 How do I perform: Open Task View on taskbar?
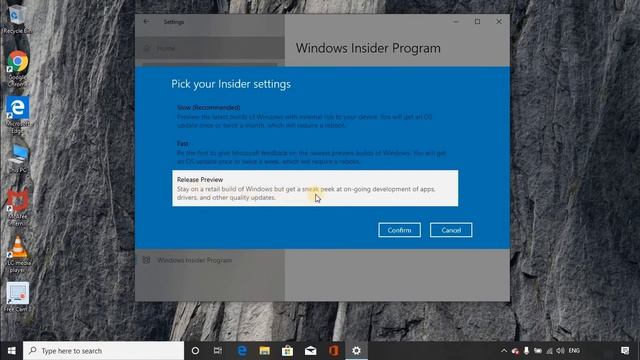[218, 351]
